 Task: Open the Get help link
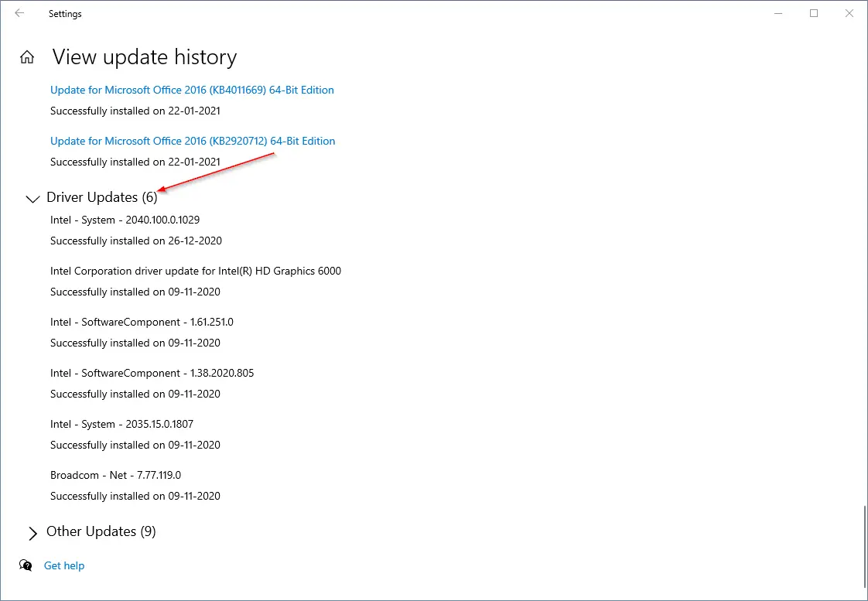coord(64,565)
